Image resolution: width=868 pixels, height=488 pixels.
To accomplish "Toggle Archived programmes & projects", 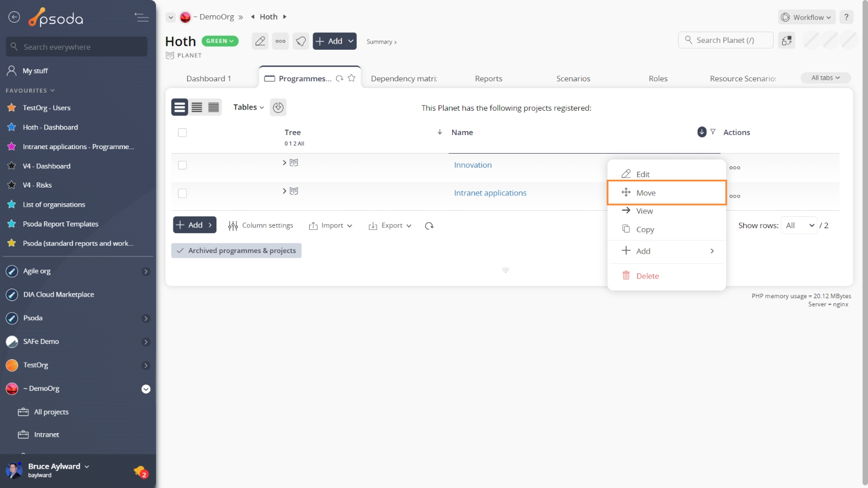I will click(x=236, y=251).
